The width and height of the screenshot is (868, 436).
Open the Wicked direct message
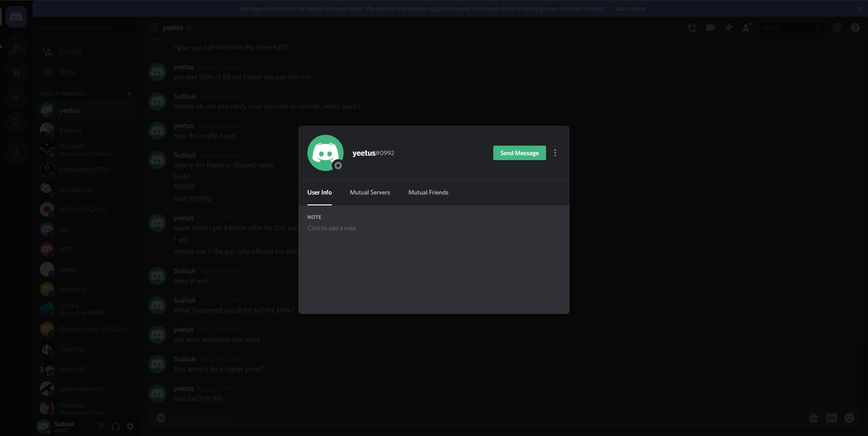pos(87,150)
